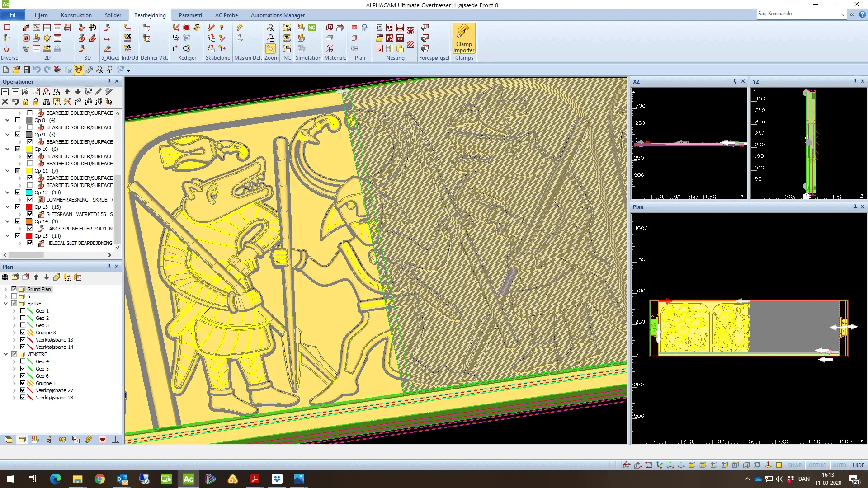The width and height of the screenshot is (868, 488).
Task: Click the save floppy disk icon
Action: click(27, 70)
